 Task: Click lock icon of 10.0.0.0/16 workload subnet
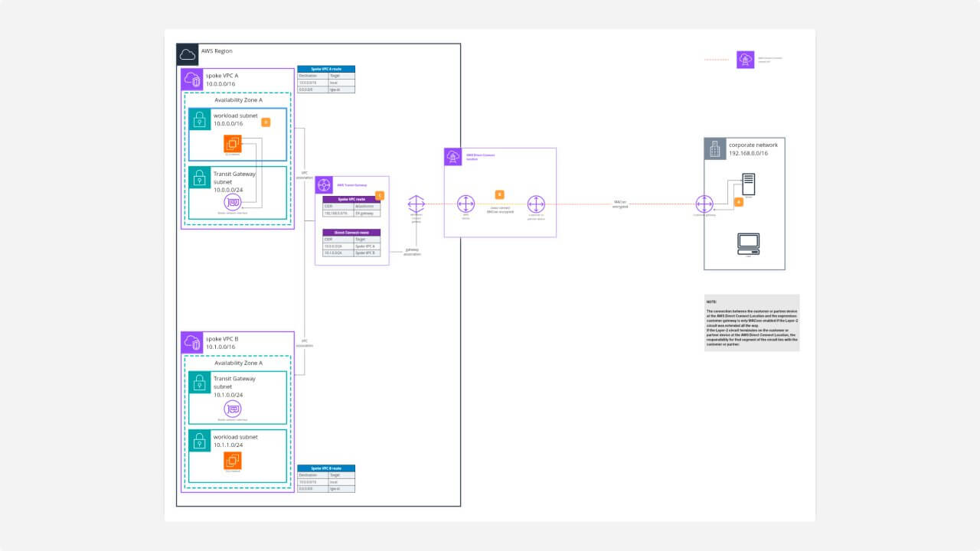(200, 119)
